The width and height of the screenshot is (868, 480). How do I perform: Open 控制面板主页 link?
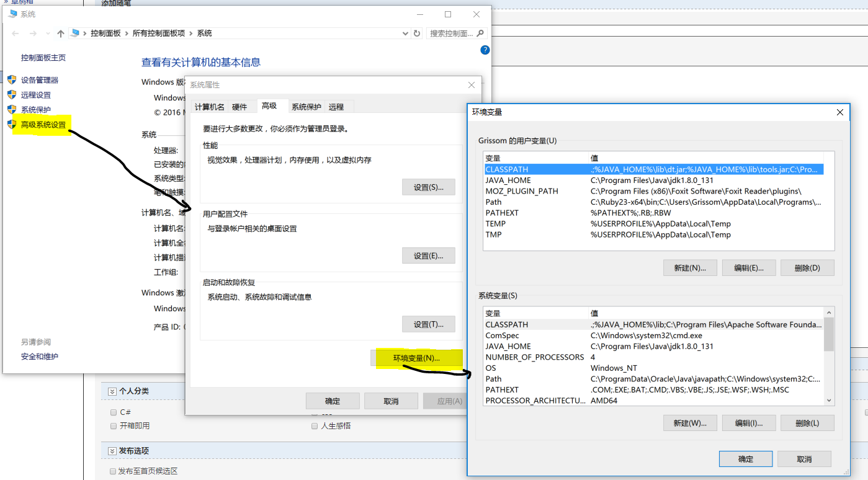43,58
